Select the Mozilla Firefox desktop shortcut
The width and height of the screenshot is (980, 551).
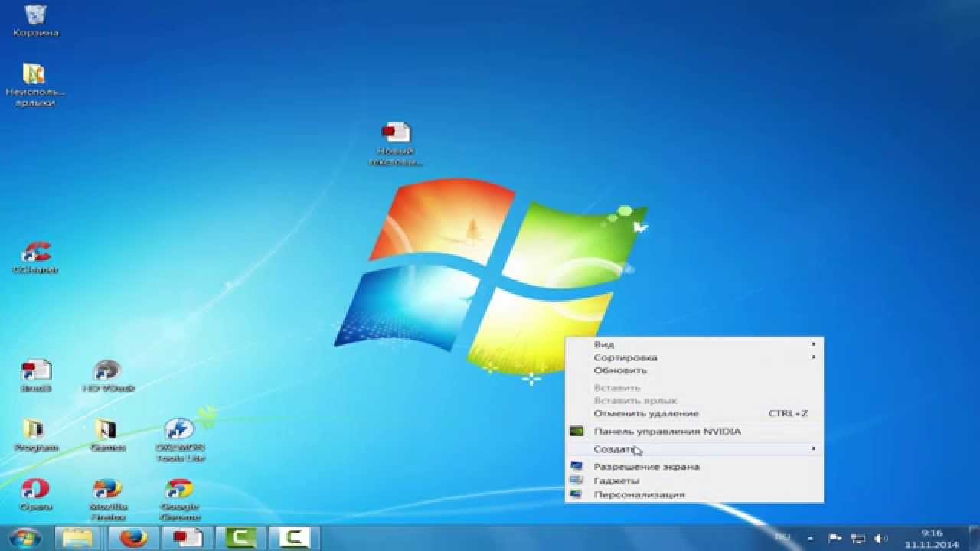click(108, 499)
